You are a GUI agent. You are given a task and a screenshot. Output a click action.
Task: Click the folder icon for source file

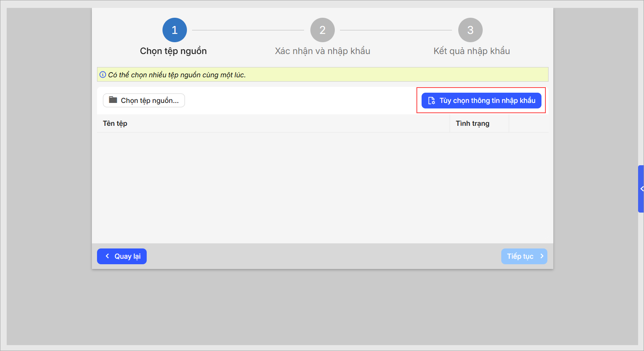point(113,100)
